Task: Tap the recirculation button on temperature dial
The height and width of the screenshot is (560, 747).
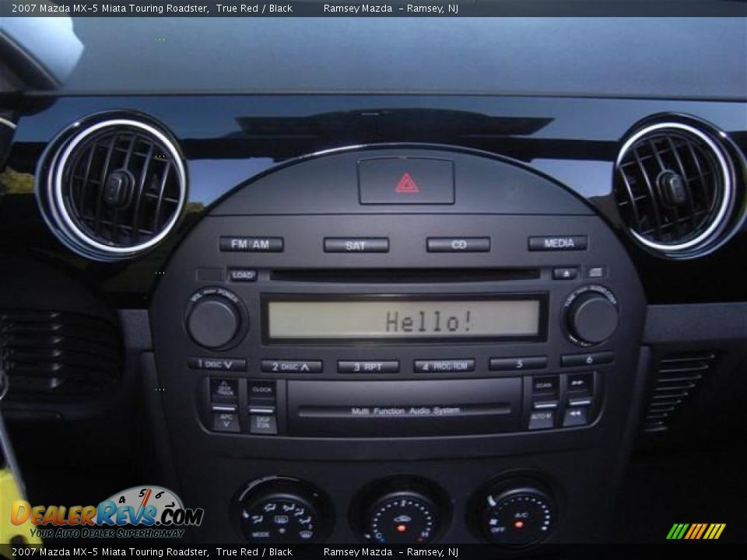Action: click(x=402, y=518)
